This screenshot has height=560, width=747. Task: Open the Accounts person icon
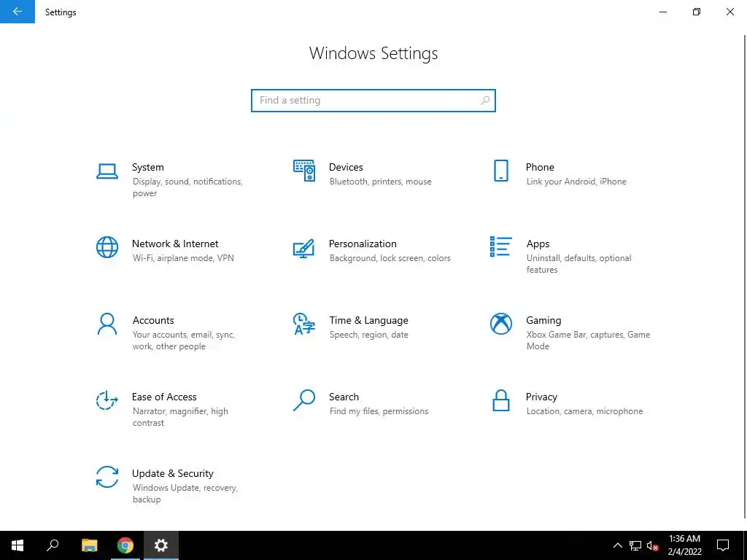[107, 324]
